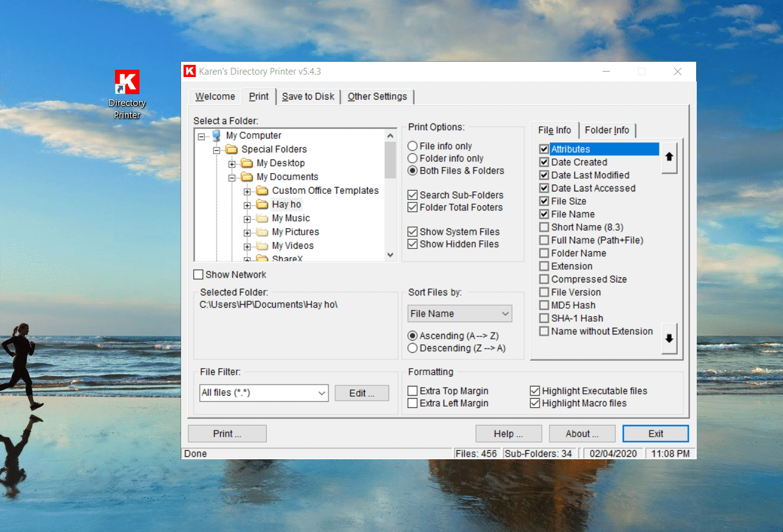Switch to the Welcome tab

(215, 97)
